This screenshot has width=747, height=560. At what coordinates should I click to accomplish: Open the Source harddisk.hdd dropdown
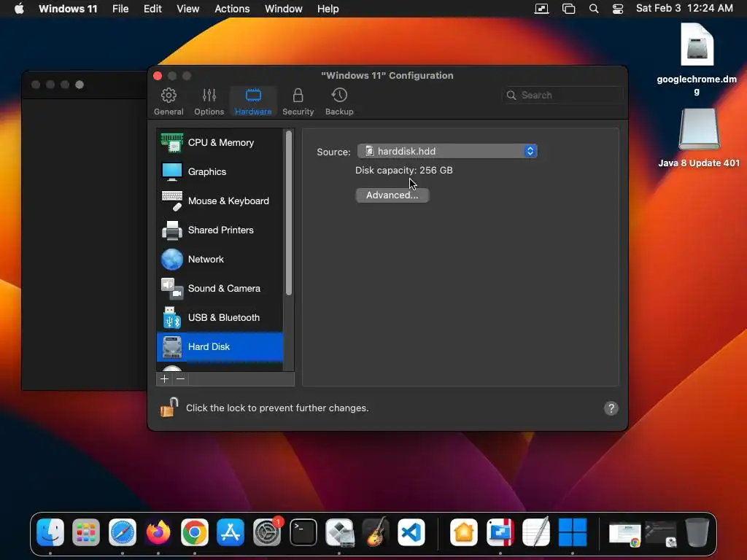coord(447,151)
